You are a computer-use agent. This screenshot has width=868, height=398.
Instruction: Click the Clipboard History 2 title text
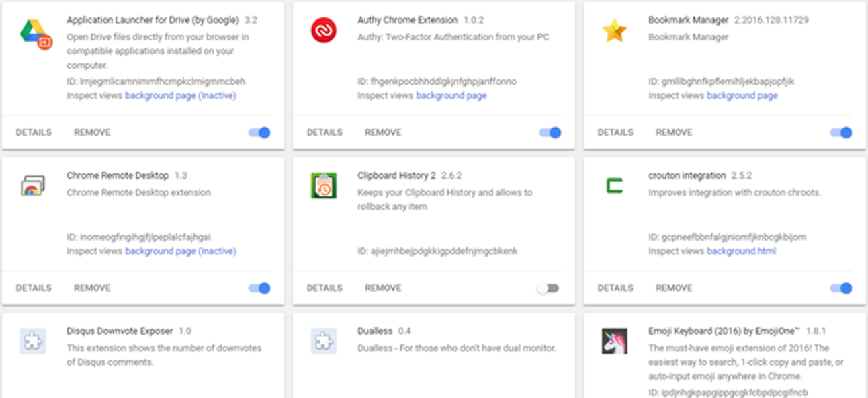(x=396, y=175)
